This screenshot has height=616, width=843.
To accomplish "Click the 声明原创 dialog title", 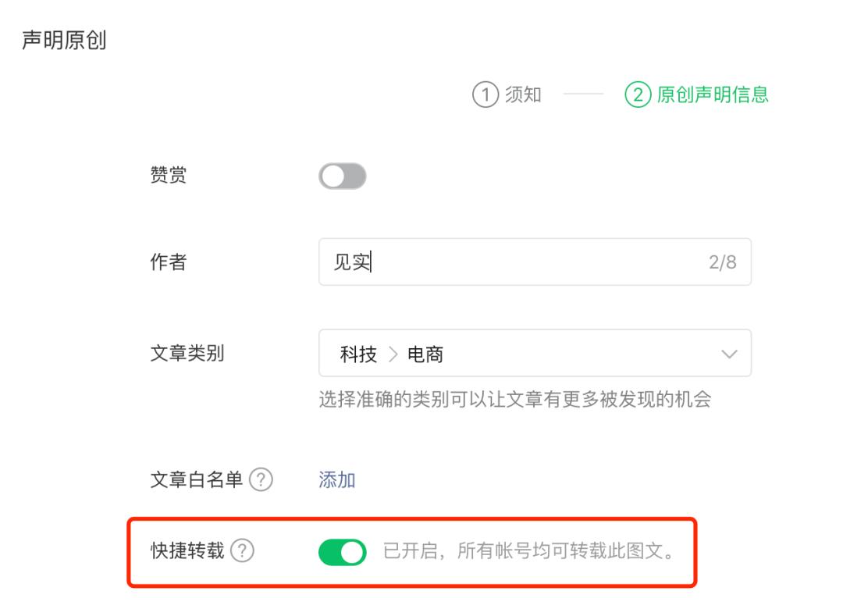I will click(64, 41).
